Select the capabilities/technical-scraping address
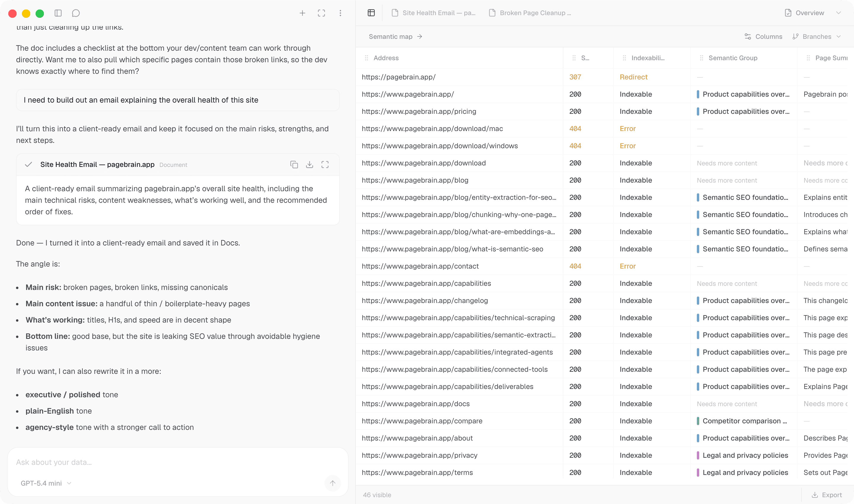854x504 pixels. click(x=458, y=318)
